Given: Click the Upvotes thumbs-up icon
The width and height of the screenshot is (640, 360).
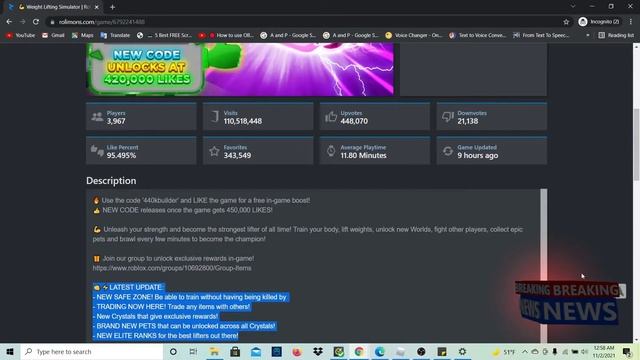Looking at the screenshot, I should point(331,117).
